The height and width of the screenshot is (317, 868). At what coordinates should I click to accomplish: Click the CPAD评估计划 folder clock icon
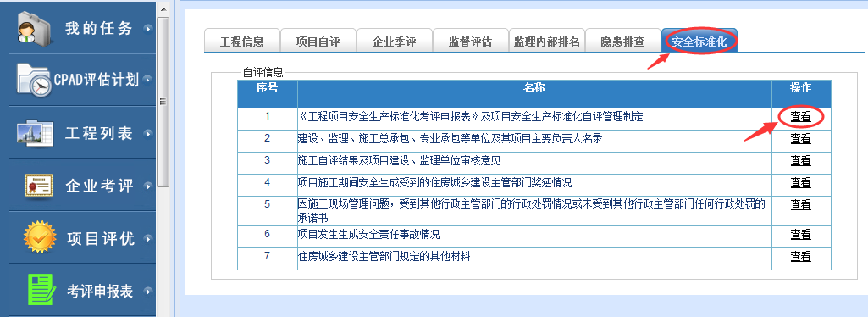tap(35, 80)
